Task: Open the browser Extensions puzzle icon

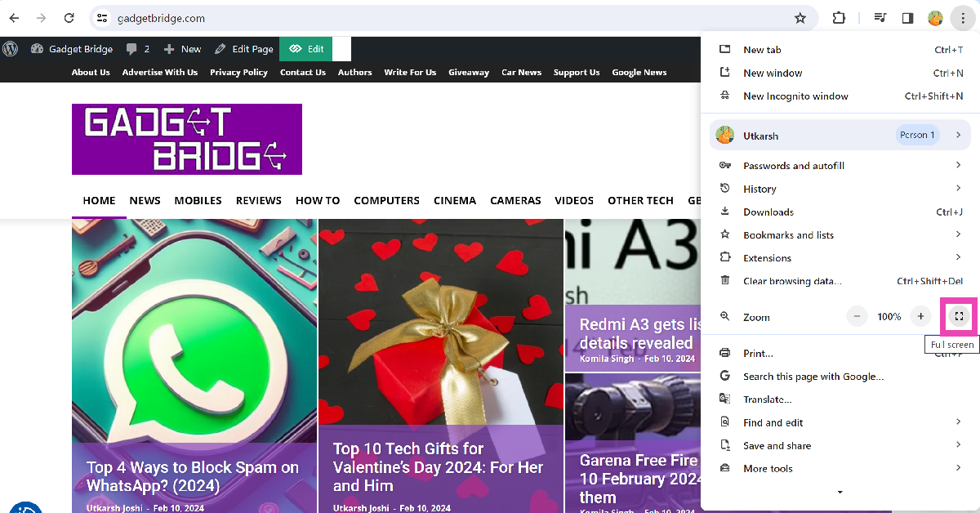Action: click(x=839, y=17)
